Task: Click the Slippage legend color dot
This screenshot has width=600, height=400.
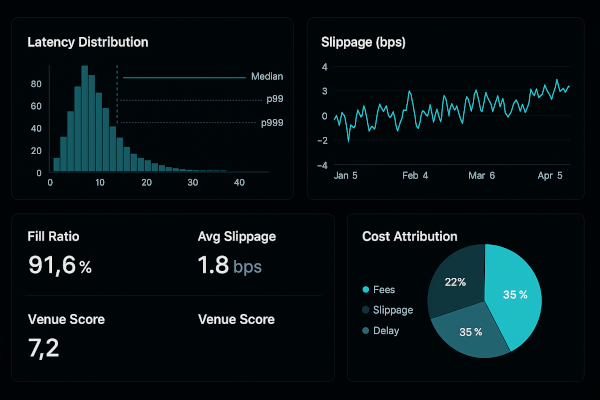Action: tap(366, 310)
